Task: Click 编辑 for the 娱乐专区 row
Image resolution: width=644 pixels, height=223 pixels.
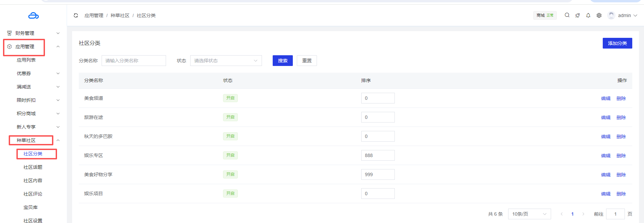Action: (605, 156)
